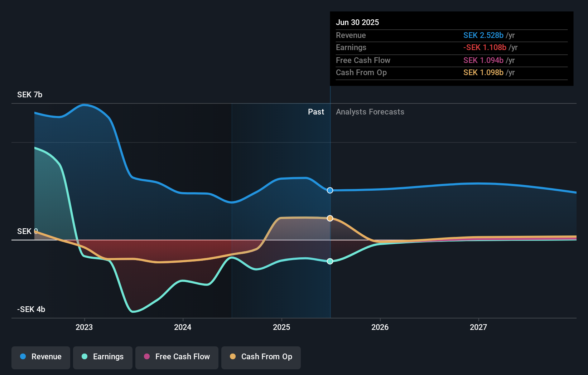Toggle the Cash From Op series visibility

coord(261,357)
